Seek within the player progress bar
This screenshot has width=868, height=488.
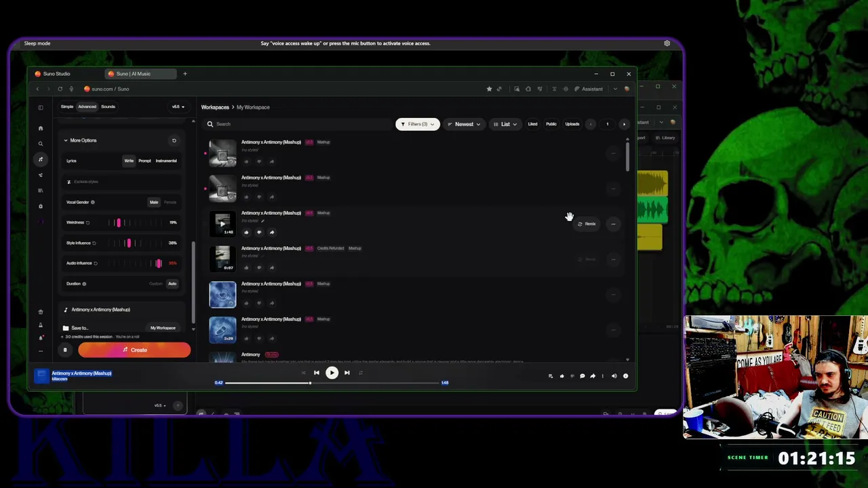[332, 383]
